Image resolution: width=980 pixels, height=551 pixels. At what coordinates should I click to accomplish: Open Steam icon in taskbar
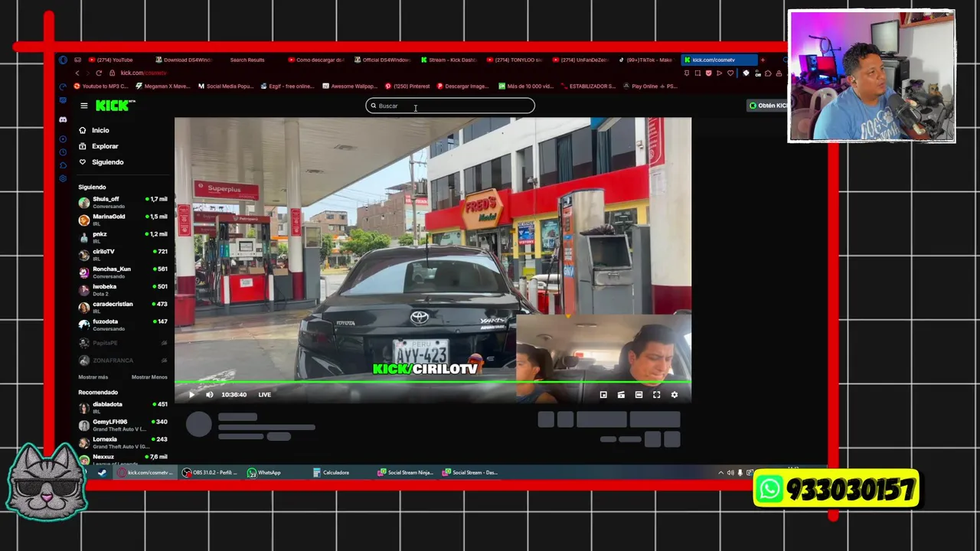(102, 473)
